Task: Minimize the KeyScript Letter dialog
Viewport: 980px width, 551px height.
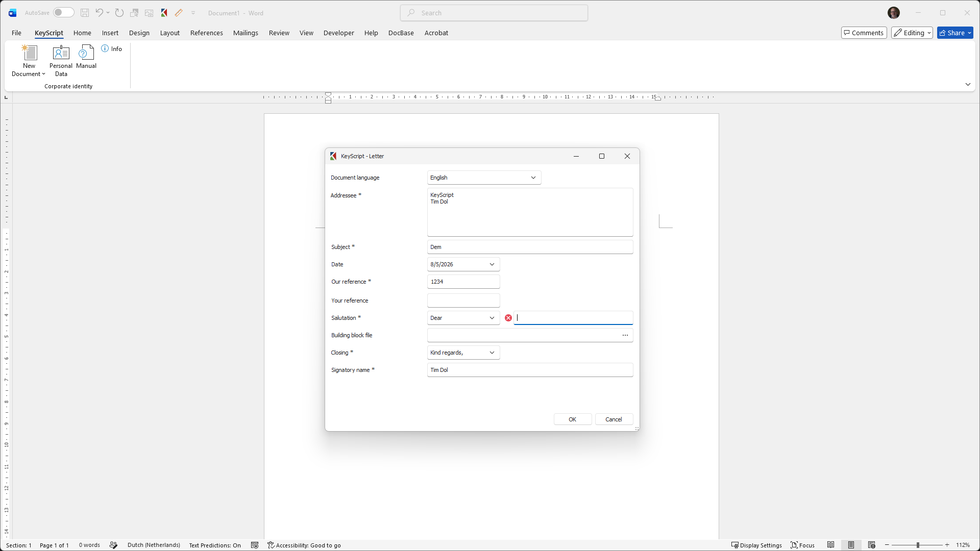Action: pos(576,156)
